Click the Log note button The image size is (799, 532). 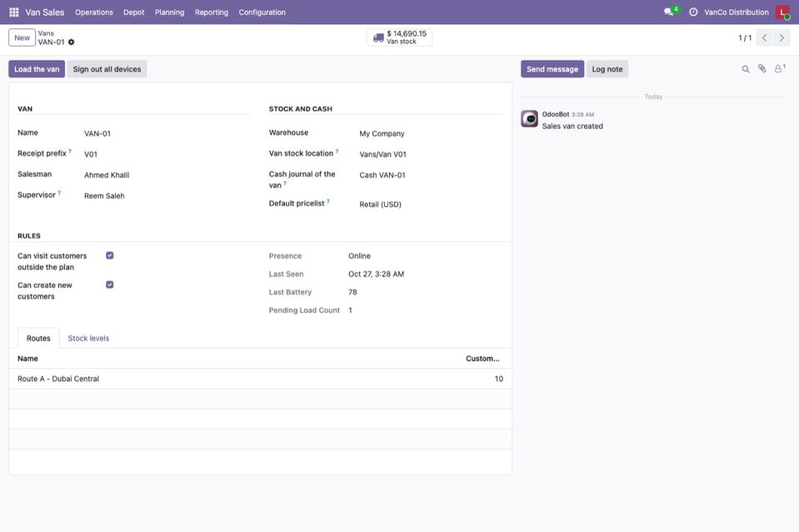(607, 69)
